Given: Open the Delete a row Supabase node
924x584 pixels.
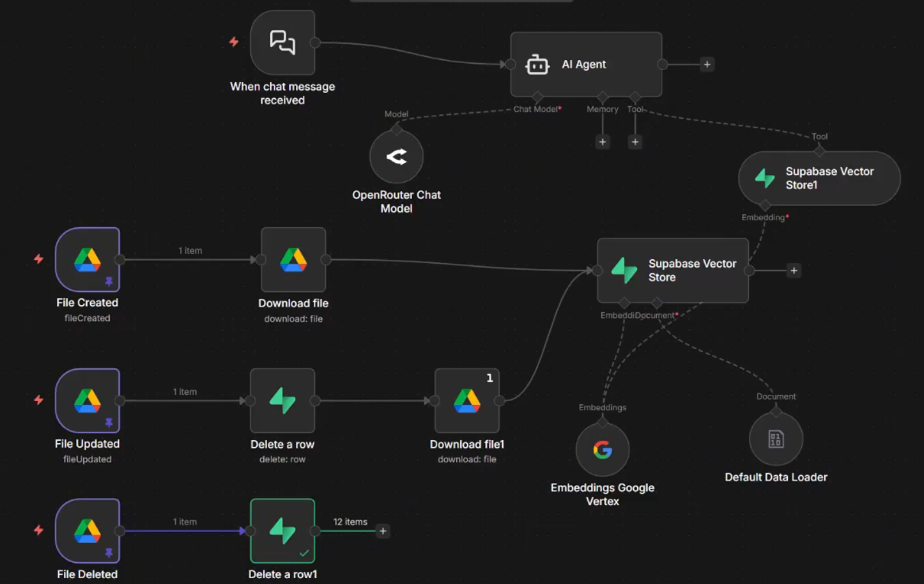Looking at the screenshot, I should 283,401.
